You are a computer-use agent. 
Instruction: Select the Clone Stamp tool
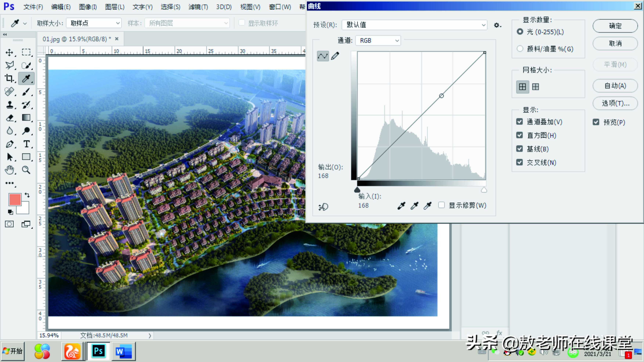pos(10,105)
